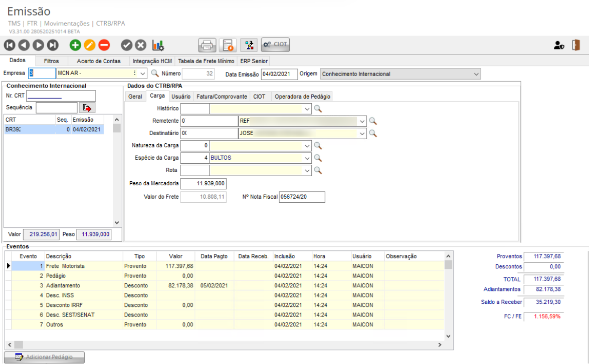Open the Fatura/Comprovante tab
Screen dimensions: 589x364
(x=221, y=97)
